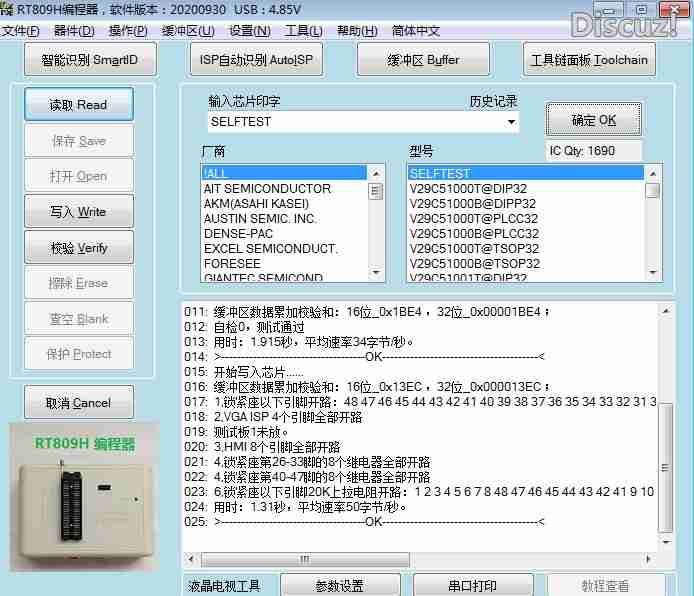The height and width of the screenshot is (596, 694).
Task: Open the 文件(F) menu
Action: (x=20, y=31)
